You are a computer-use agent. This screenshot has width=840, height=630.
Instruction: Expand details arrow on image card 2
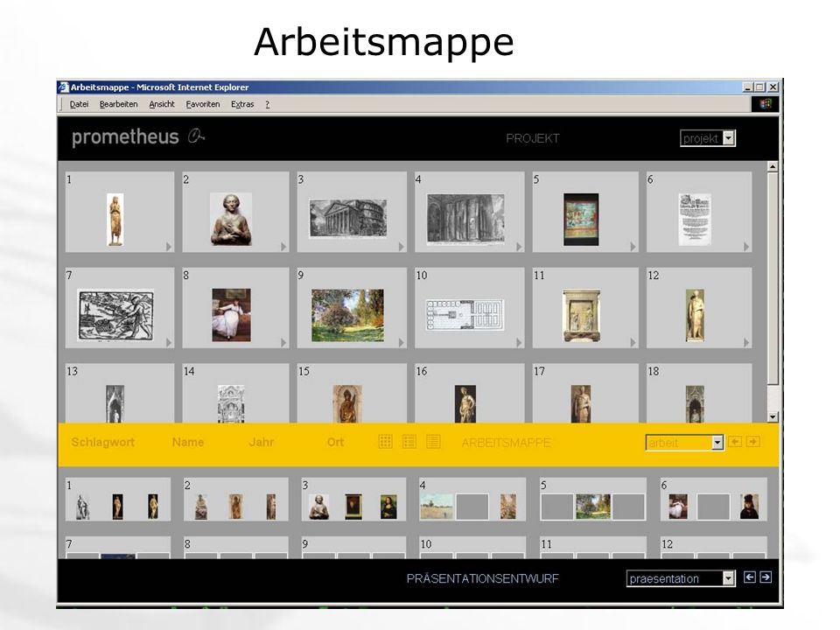click(x=283, y=247)
